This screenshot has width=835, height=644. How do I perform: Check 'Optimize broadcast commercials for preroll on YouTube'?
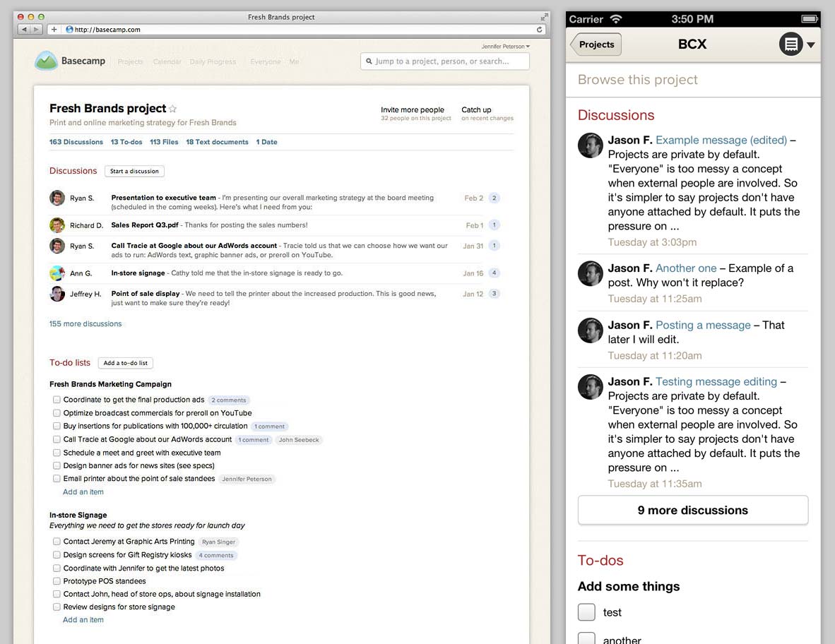click(x=57, y=413)
